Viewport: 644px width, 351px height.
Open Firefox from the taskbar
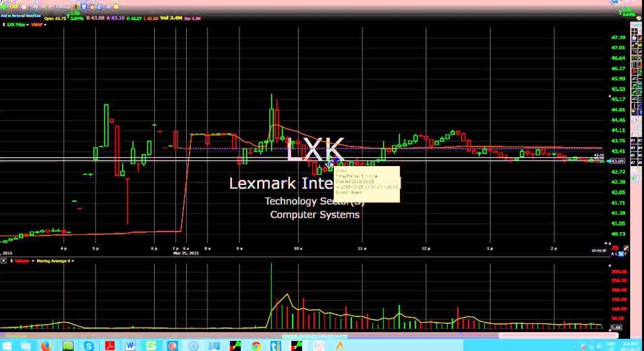click(46, 346)
